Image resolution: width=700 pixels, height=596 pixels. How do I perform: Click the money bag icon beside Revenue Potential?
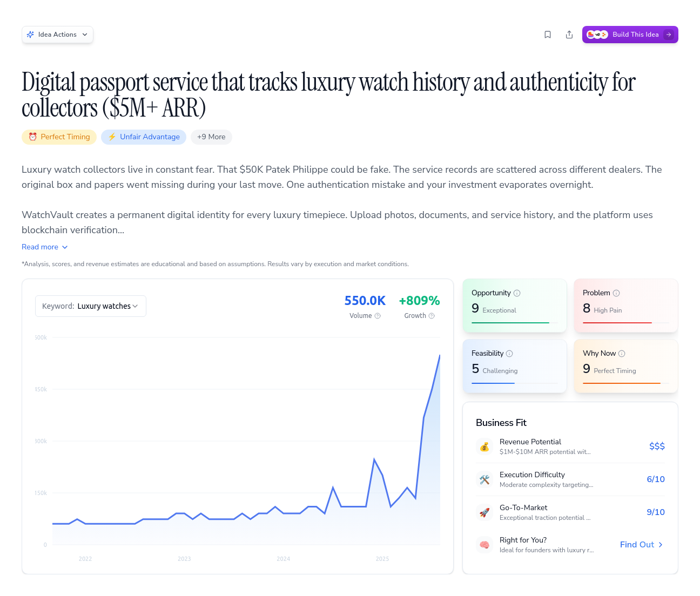click(484, 446)
